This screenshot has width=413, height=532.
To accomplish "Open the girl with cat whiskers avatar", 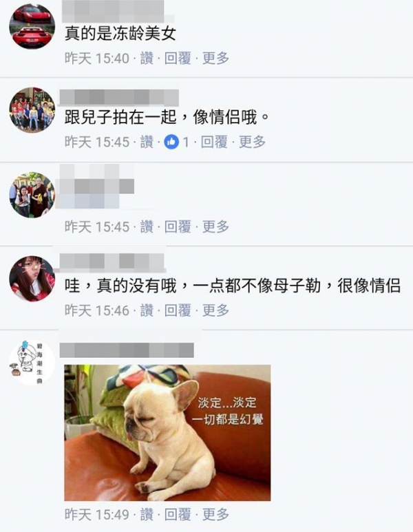I will coord(32,279).
